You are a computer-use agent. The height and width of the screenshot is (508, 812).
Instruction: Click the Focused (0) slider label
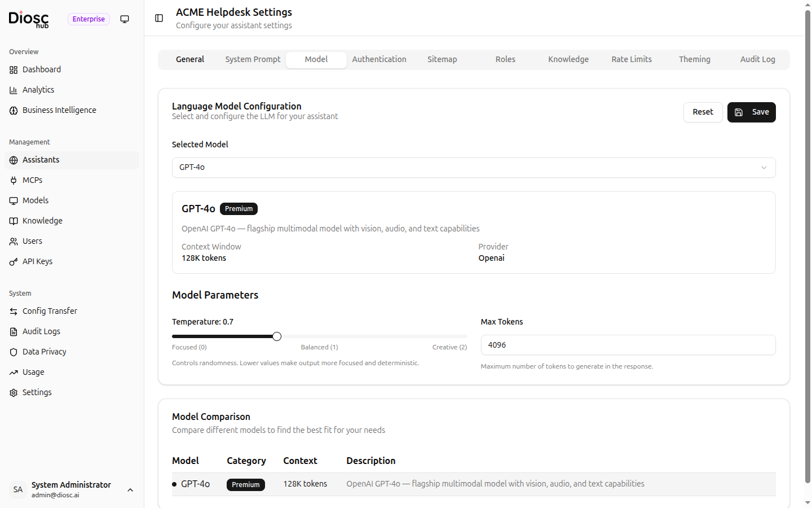[189, 348]
